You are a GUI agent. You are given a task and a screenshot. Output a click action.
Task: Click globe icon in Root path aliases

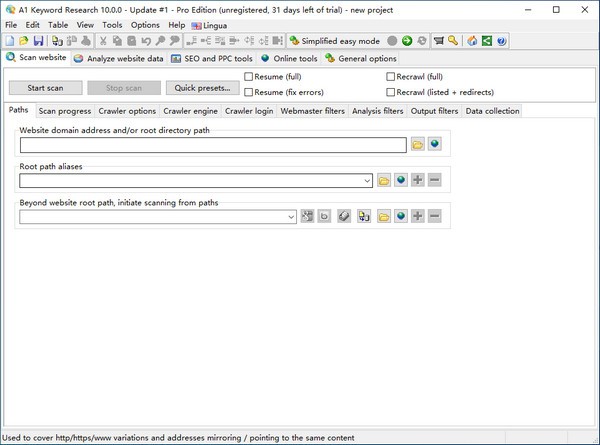pyautogui.click(x=401, y=180)
